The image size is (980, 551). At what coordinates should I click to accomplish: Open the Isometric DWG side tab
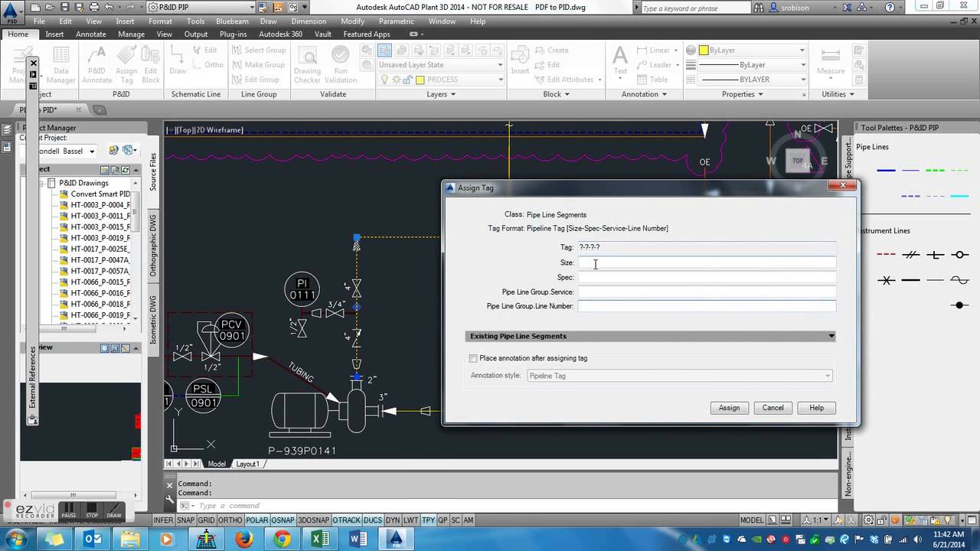pyautogui.click(x=153, y=320)
